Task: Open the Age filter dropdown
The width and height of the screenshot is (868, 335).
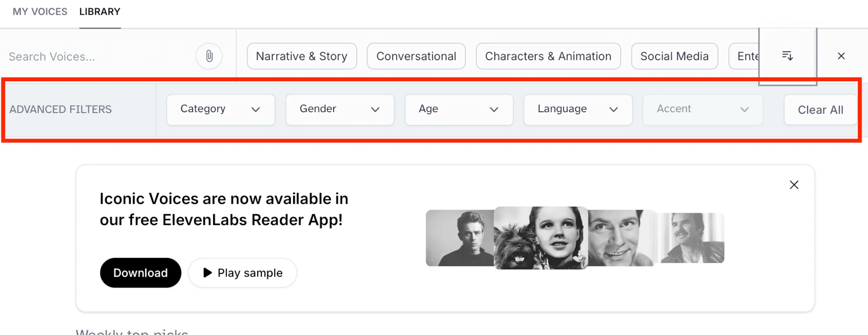Action: [x=459, y=109]
